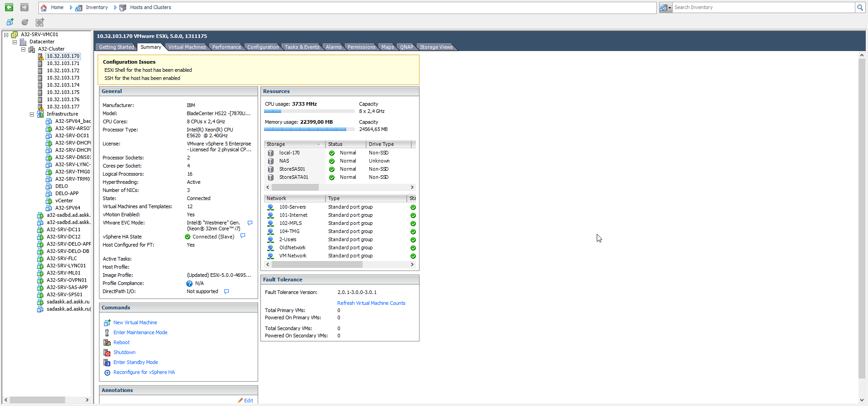
Task: Select the DELO-APP virtual machine
Action: pyautogui.click(x=67, y=193)
